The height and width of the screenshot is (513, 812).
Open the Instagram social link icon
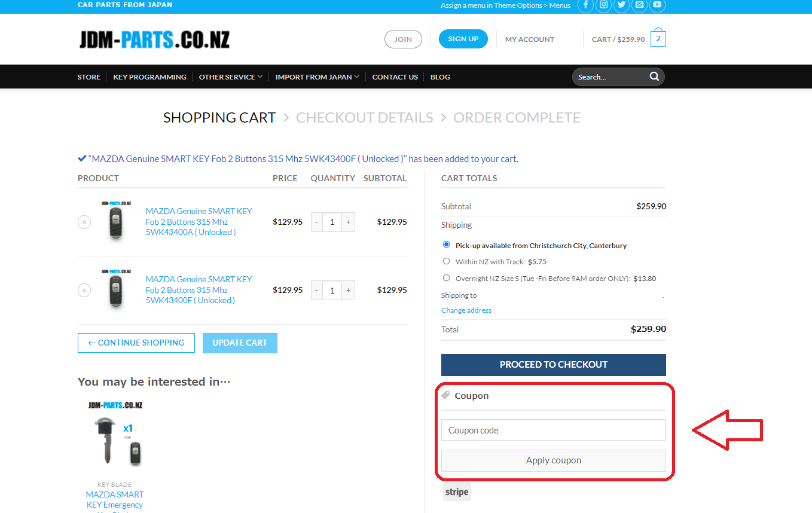coord(604,5)
